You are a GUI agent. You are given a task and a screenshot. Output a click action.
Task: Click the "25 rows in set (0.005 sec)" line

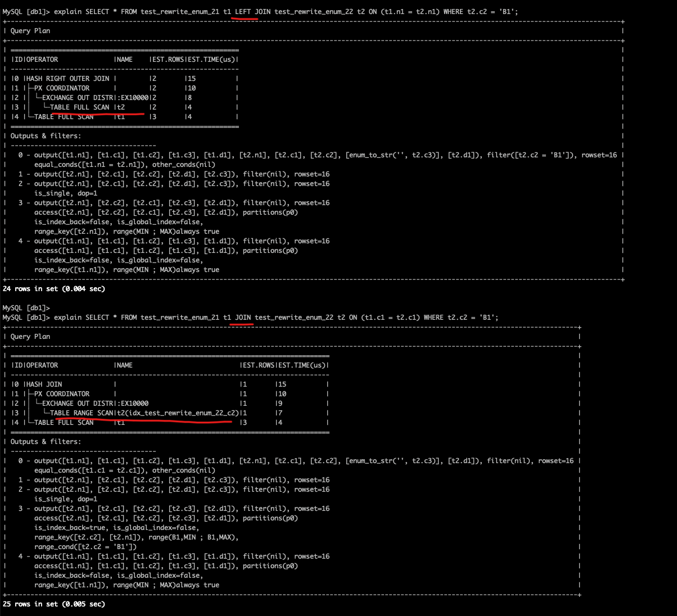point(54,604)
